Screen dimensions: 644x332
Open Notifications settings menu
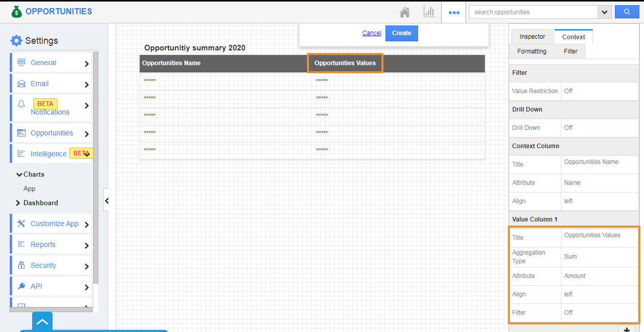[50, 108]
